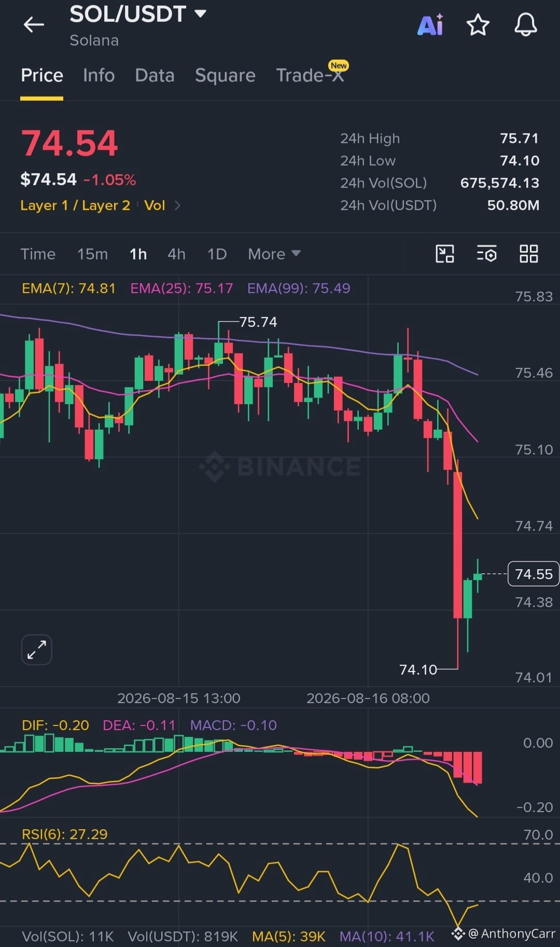Switch to the Info tab

[x=99, y=76]
